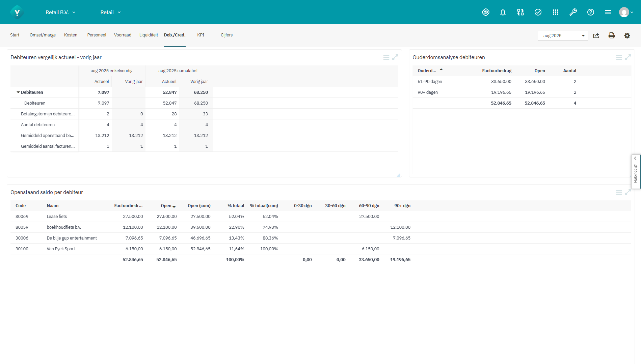
Task: Share the dashboard using the export icon
Action: point(596,35)
